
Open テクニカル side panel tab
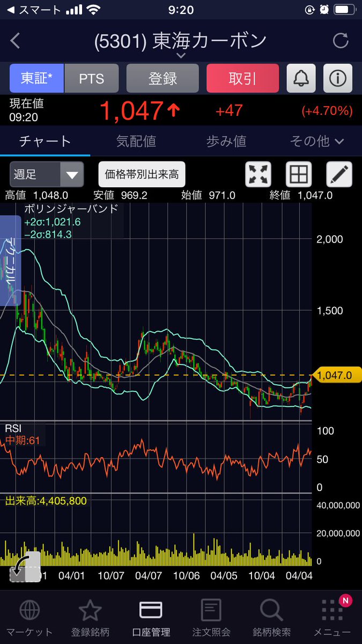coord(10,260)
